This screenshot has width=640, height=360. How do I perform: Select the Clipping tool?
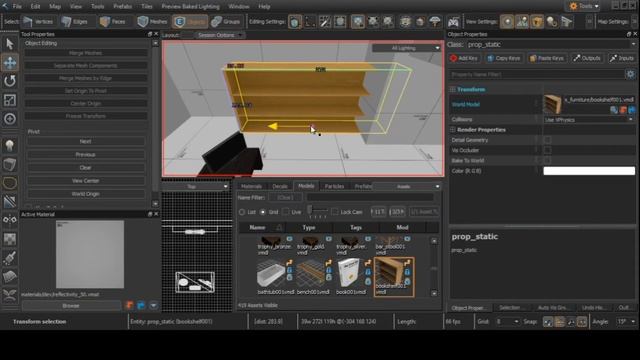click(10, 201)
